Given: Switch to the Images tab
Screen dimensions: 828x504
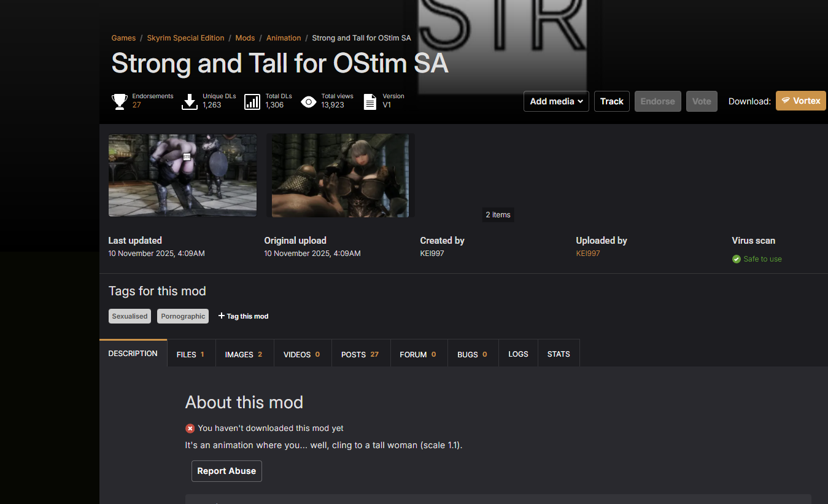Looking at the screenshot, I should pyautogui.click(x=245, y=354).
